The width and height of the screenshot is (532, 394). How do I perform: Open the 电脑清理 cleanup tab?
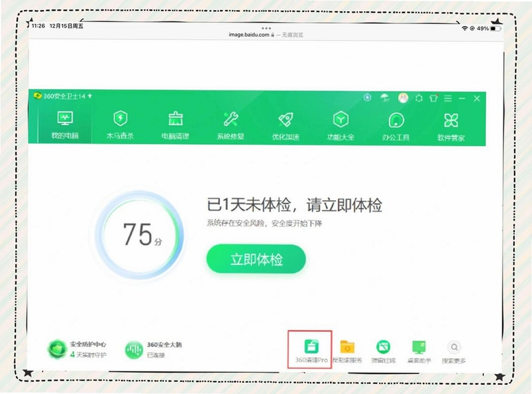tap(176, 126)
